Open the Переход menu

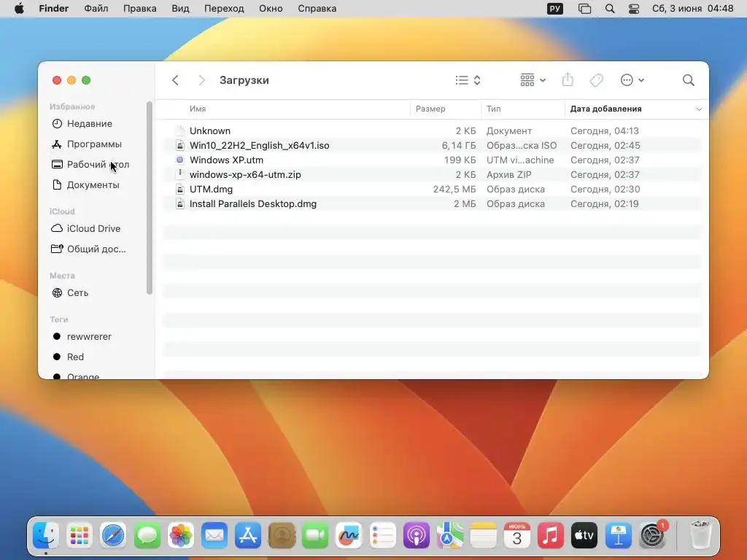click(x=224, y=9)
